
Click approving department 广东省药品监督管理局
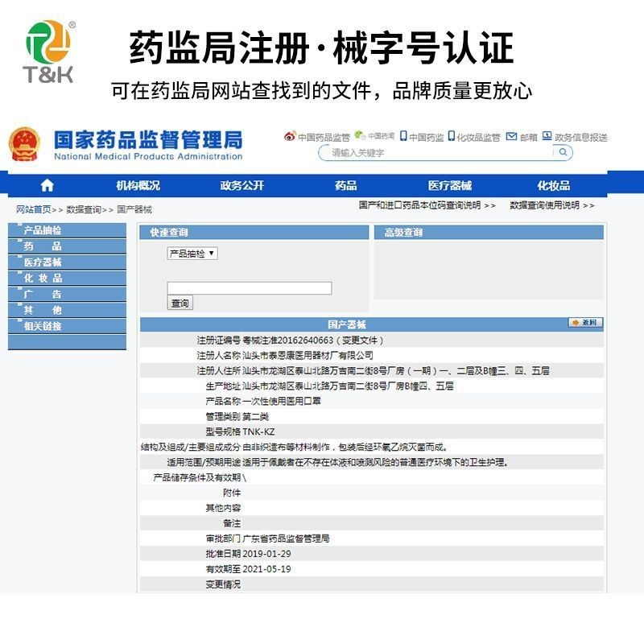coord(286,539)
